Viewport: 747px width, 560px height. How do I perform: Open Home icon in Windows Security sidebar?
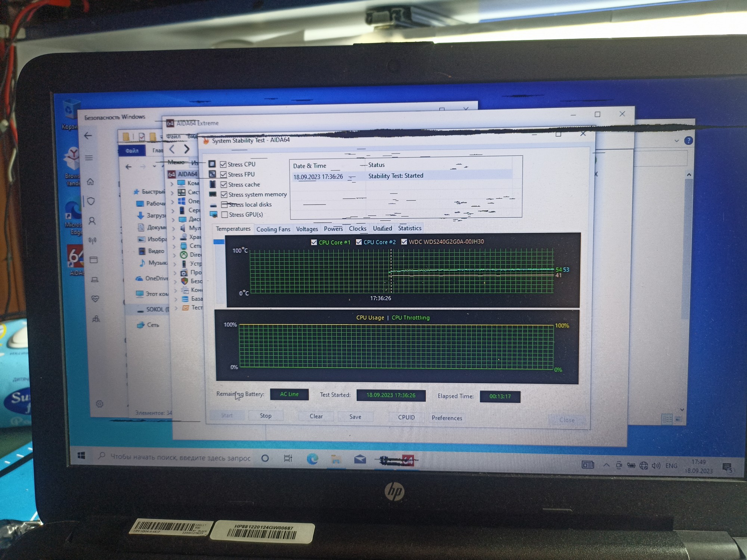tap(90, 182)
